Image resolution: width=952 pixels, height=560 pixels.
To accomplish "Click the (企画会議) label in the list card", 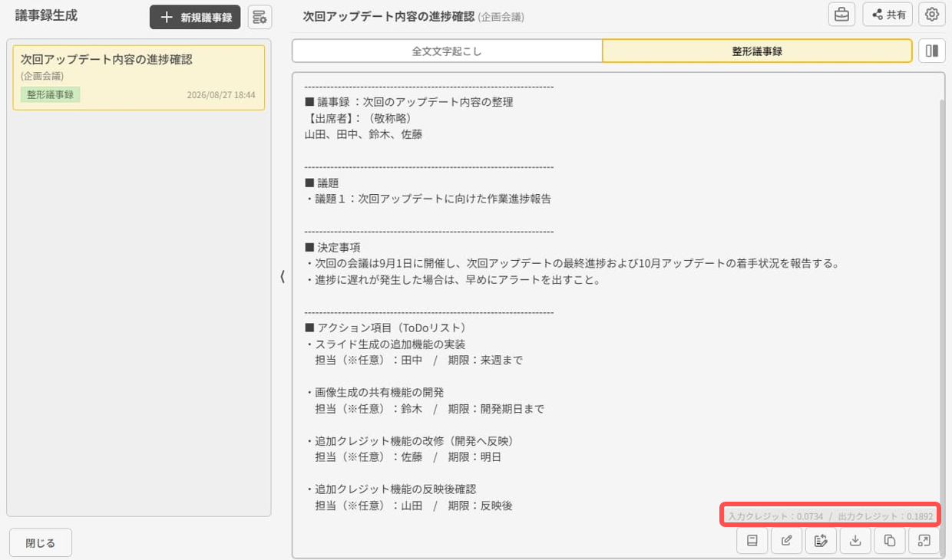I will (x=42, y=76).
